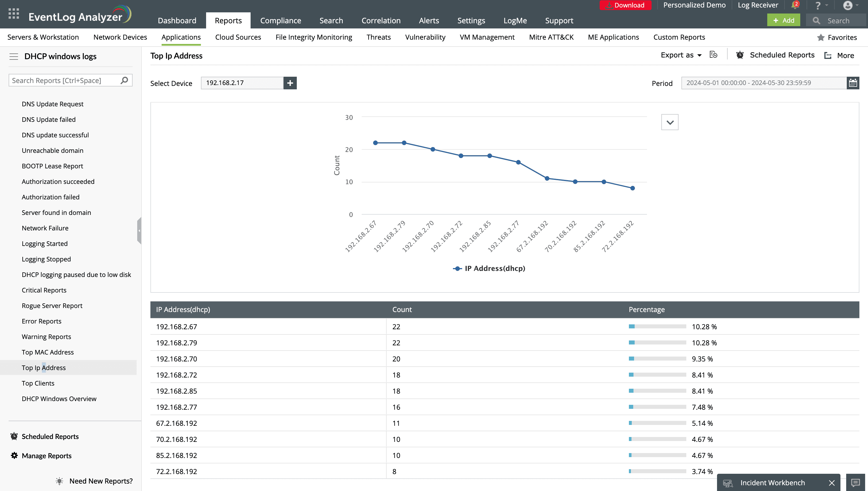Select the Top MAC Address report

48,352
